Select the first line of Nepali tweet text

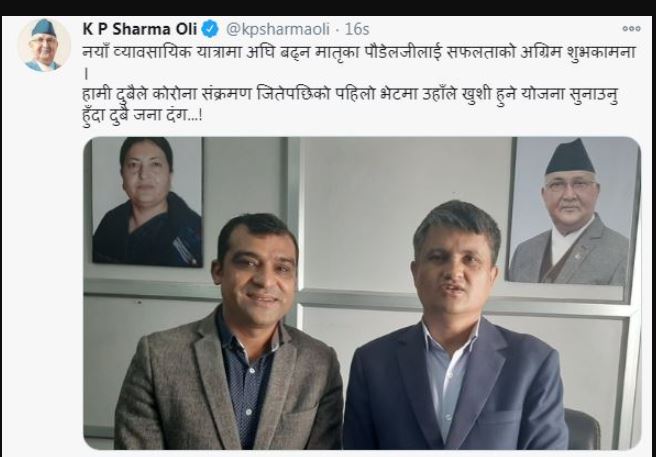[359, 53]
